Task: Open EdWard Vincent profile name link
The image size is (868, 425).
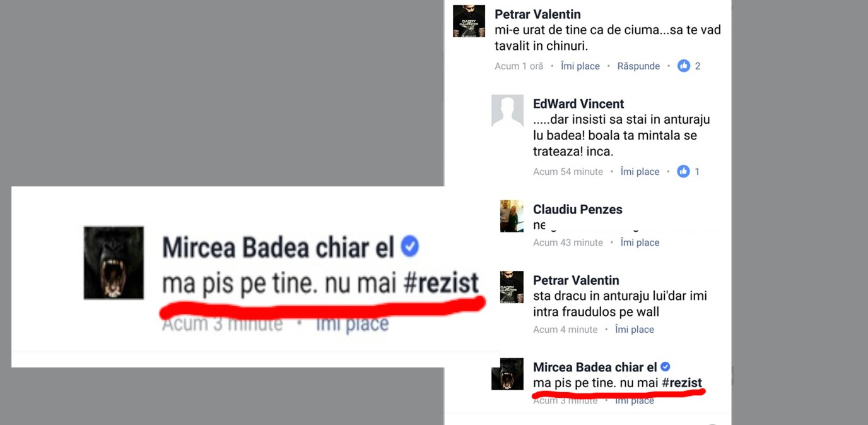Action: click(578, 104)
